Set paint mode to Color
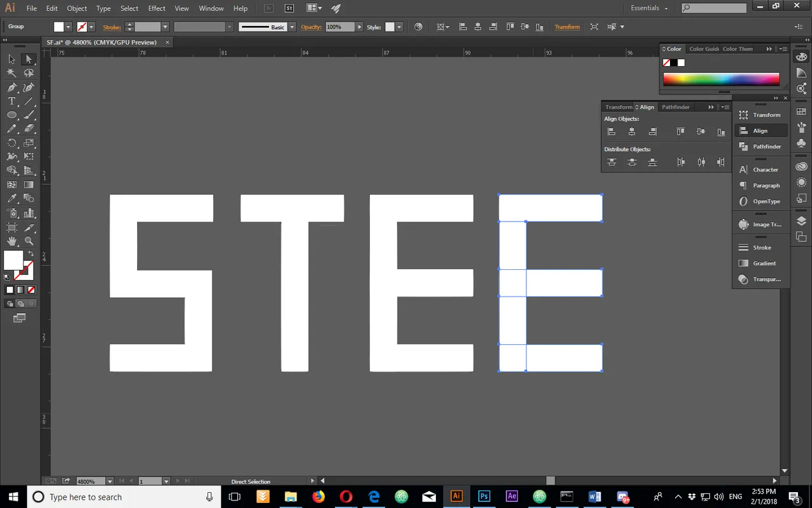Screen dimensions: 812x508 click(x=10, y=290)
